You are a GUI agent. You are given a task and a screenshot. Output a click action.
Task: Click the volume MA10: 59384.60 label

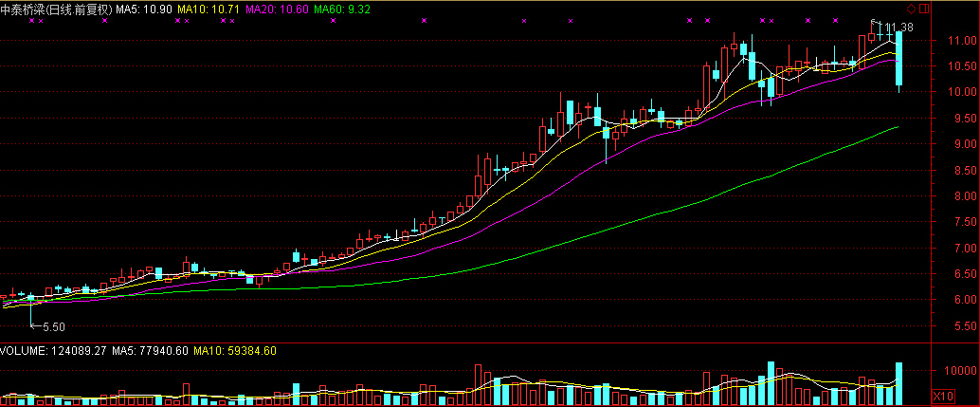point(235,351)
